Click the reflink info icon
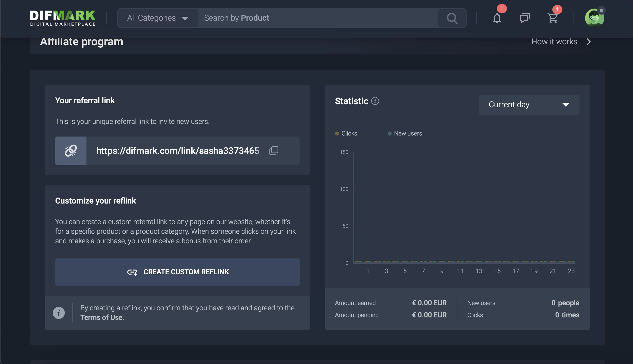This screenshot has width=633, height=364. (59, 313)
